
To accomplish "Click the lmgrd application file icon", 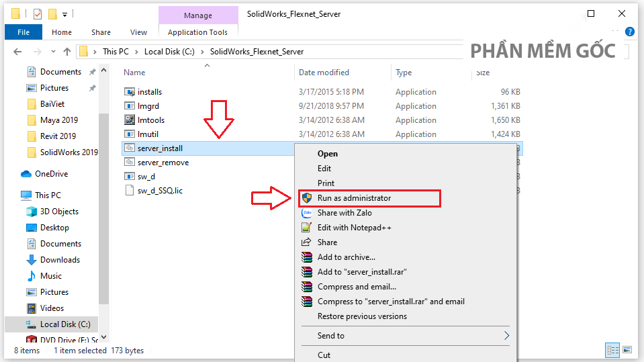I will (x=130, y=105).
